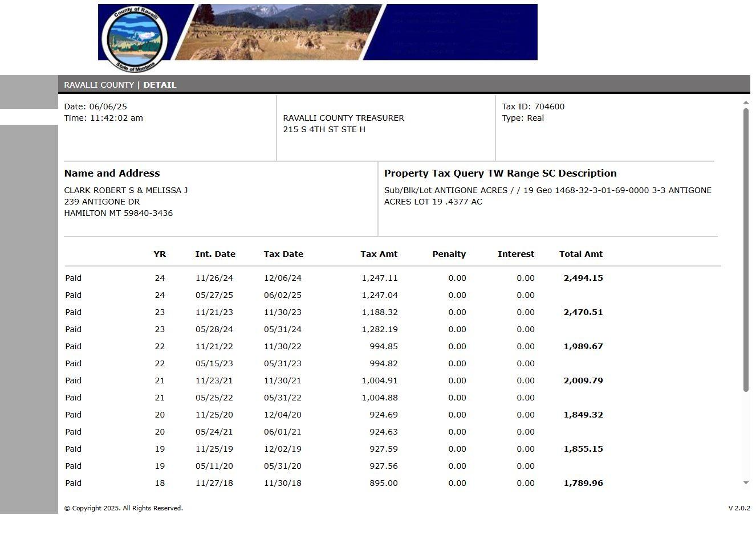Click the Int. Date column header
This screenshot has height=540, width=756.
pos(215,254)
